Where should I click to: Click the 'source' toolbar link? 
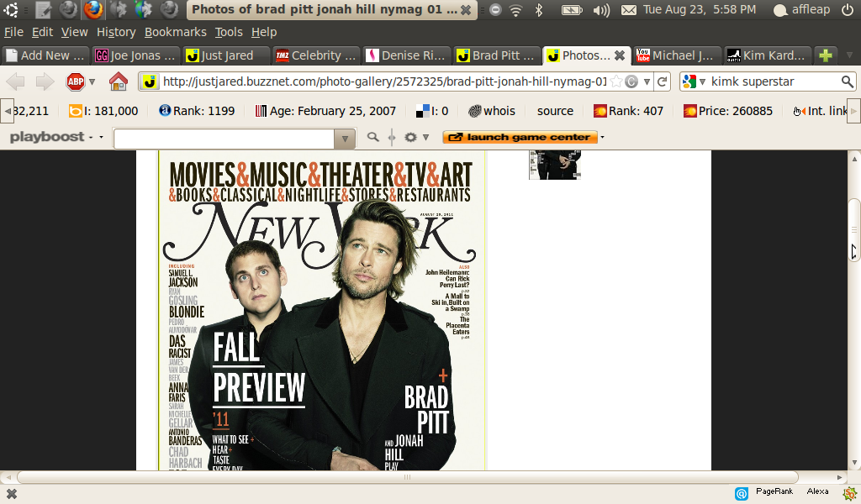coord(555,112)
